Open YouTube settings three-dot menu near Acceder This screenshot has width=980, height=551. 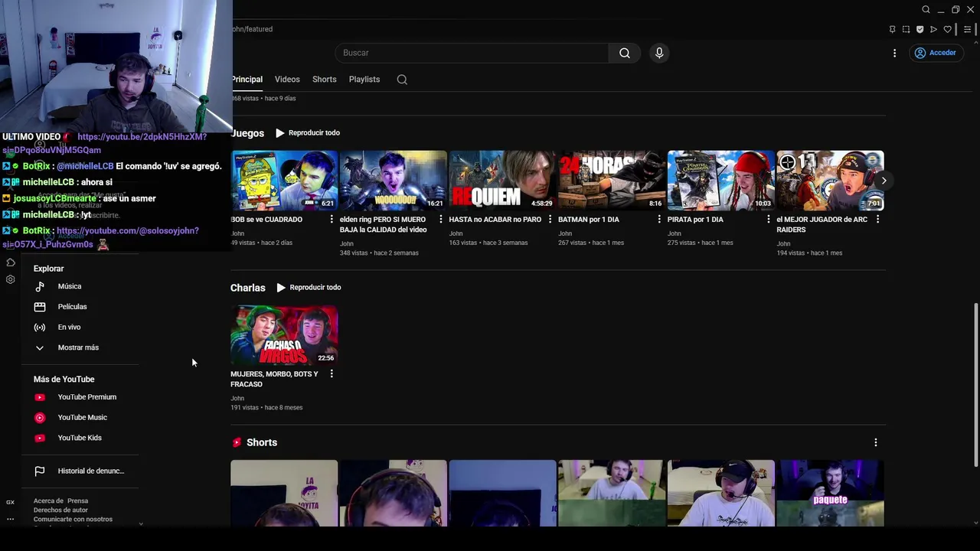coord(894,53)
